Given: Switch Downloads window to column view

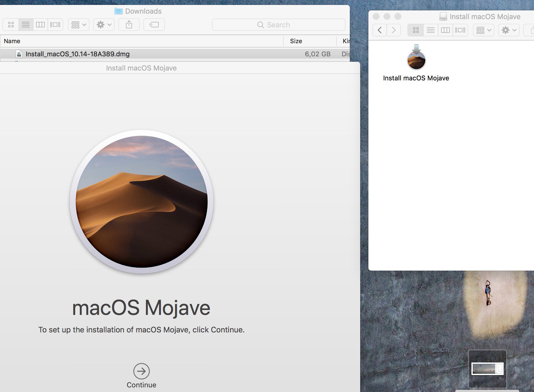Looking at the screenshot, I should click(x=40, y=25).
